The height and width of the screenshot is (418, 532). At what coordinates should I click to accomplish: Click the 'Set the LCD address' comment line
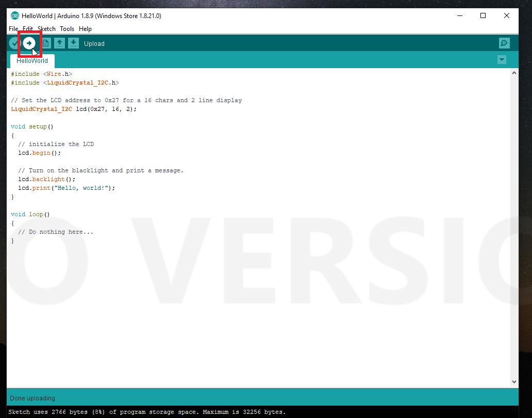[126, 100]
